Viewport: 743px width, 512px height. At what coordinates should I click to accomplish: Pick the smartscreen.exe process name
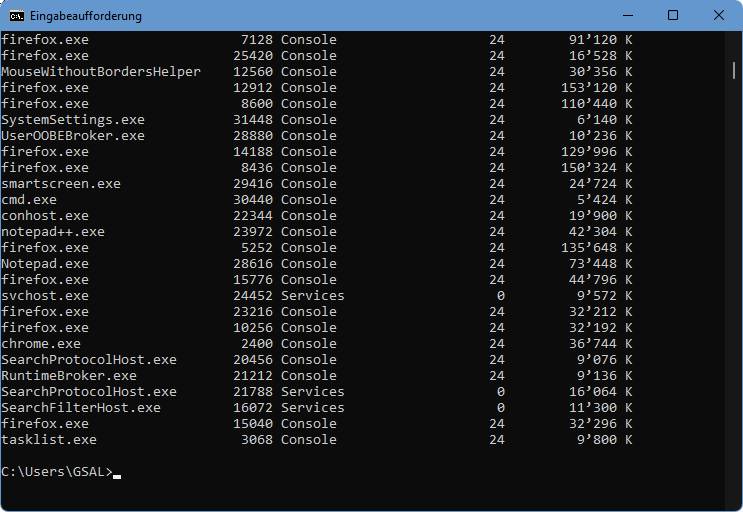pos(61,184)
